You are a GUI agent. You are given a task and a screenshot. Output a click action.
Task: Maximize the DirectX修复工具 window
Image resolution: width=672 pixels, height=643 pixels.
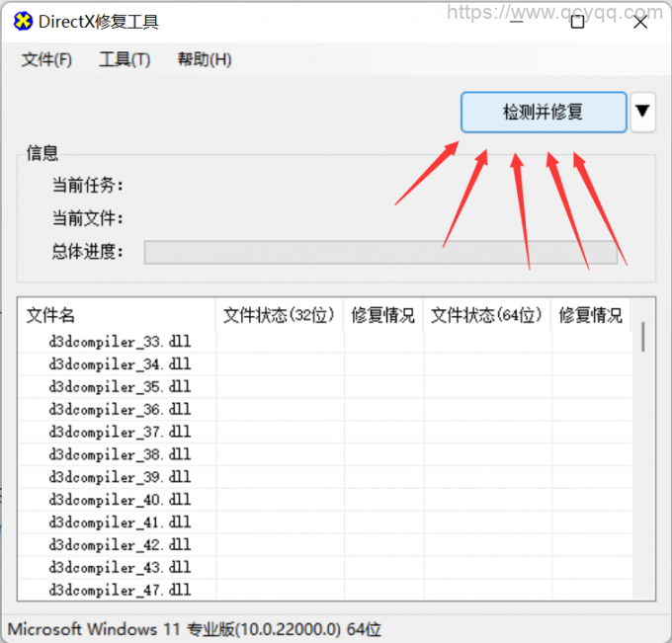point(577,22)
